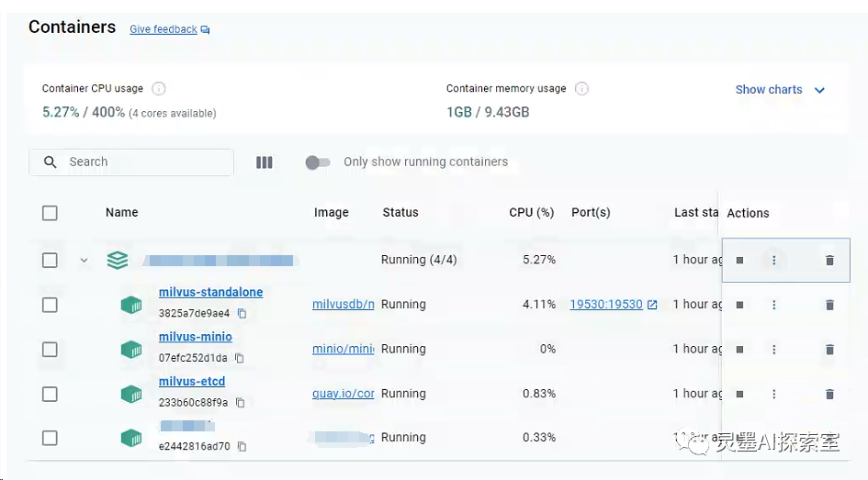This screenshot has width=868, height=480.
Task: Check the e2442816ad70 container checkbox
Action: click(50, 438)
